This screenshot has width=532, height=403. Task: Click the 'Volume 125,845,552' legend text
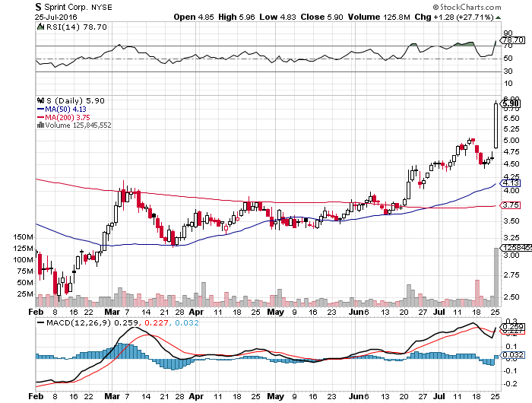tap(78, 125)
